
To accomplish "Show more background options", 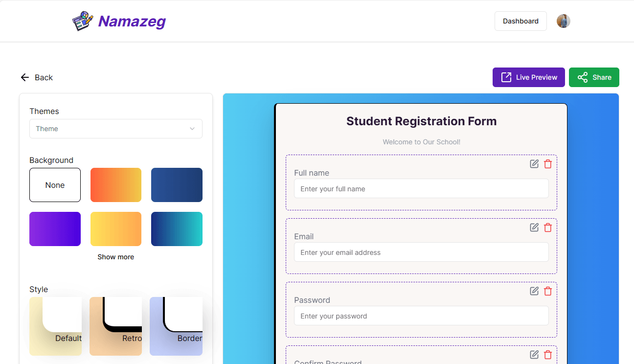I will point(116,257).
